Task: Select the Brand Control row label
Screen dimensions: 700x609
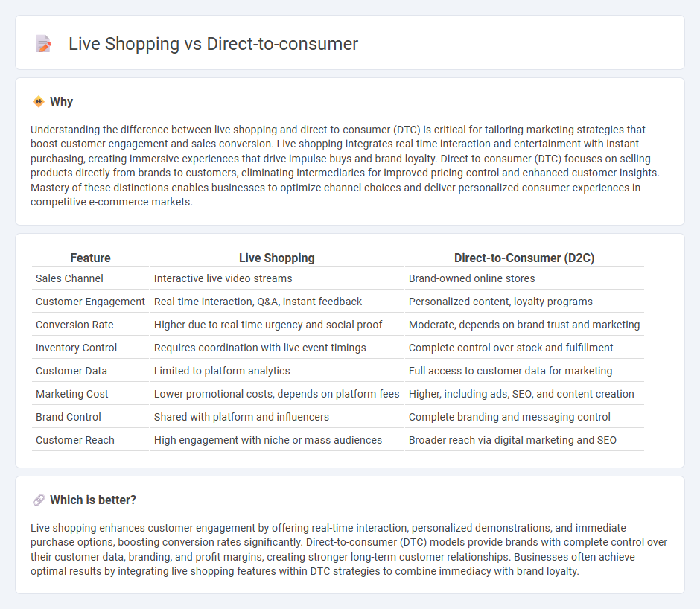Action: click(69, 417)
